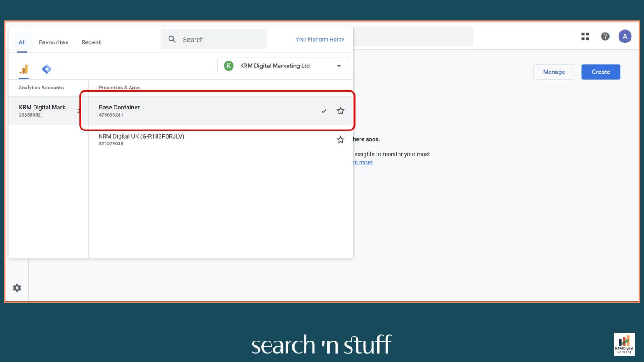Switch to the Favourites tab

coord(54,42)
